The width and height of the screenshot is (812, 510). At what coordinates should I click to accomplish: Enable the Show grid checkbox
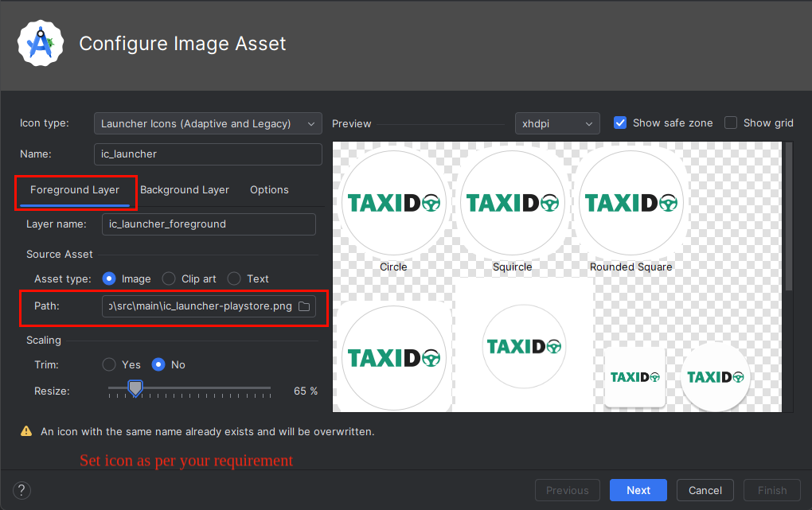tap(731, 123)
